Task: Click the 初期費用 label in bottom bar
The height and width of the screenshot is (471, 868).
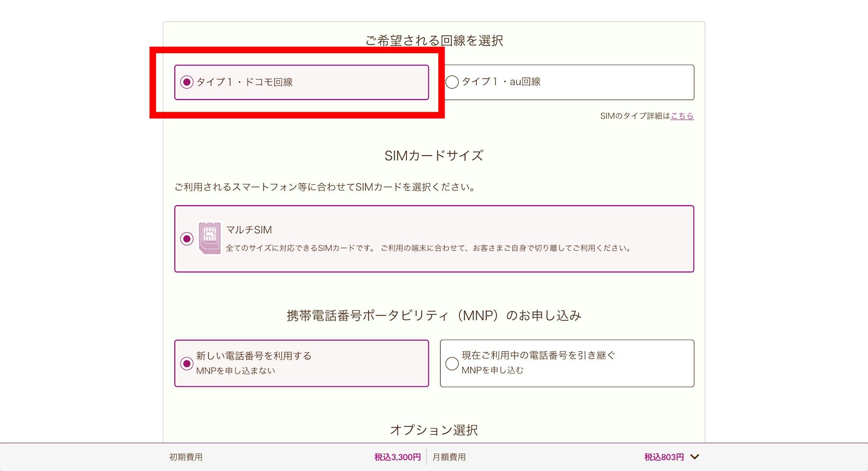Action: [x=186, y=457]
